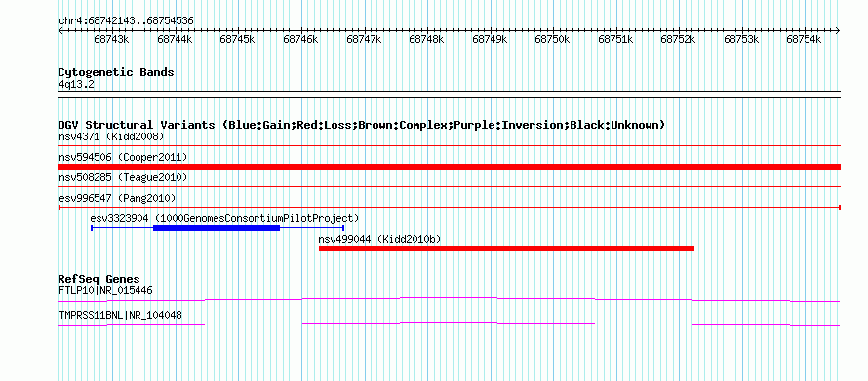Click the magenta FTLP10 gene line
The image size is (868, 381).
coord(449,300)
